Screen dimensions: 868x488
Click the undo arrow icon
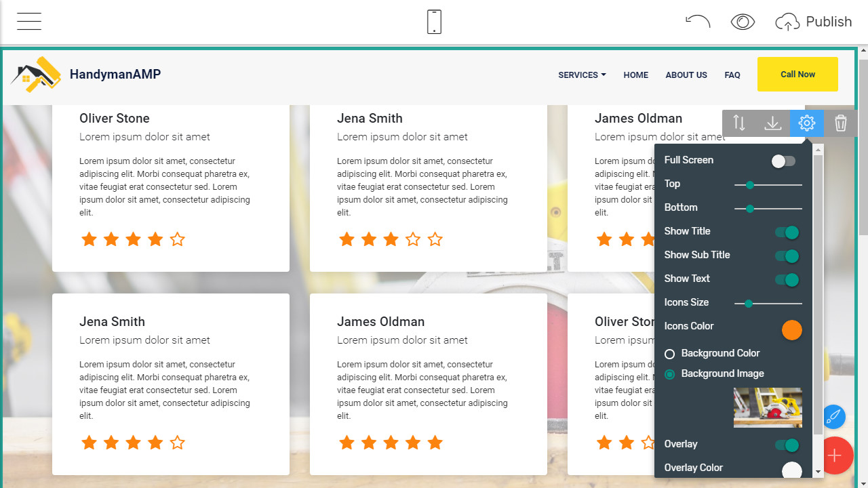[x=697, y=22]
